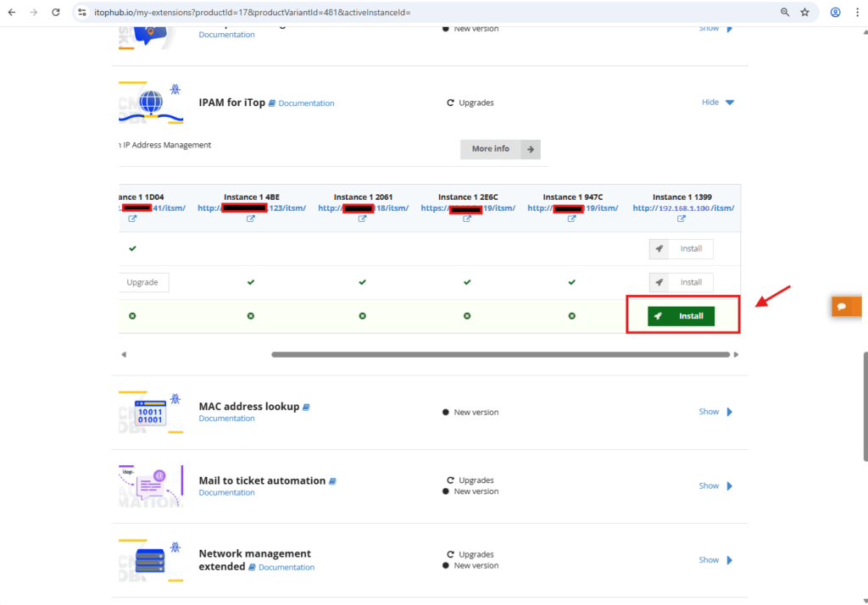The image size is (868, 605).
Task: Click the IPAM for iTop globe thumbnail
Action: coord(151,103)
